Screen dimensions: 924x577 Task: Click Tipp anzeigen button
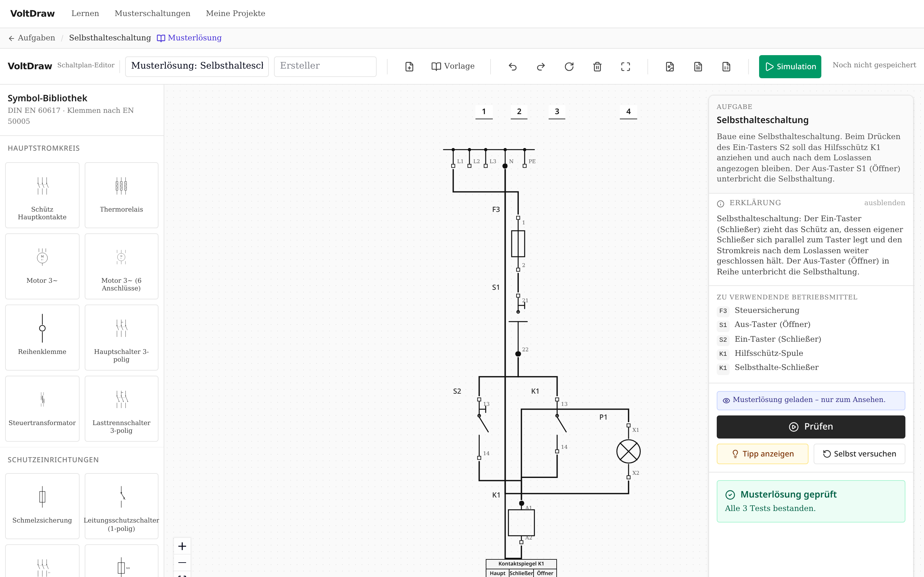[x=763, y=454]
